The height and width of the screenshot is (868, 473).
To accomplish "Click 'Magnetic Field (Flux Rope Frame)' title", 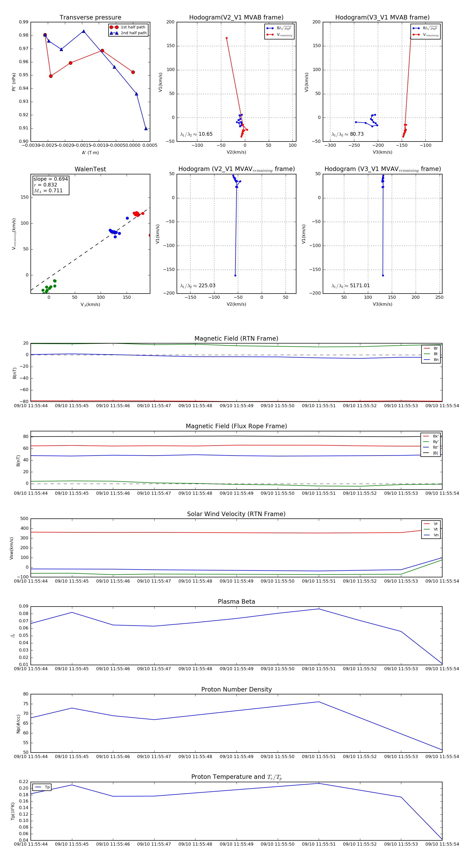I will pyautogui.click(x=236, y=426).
